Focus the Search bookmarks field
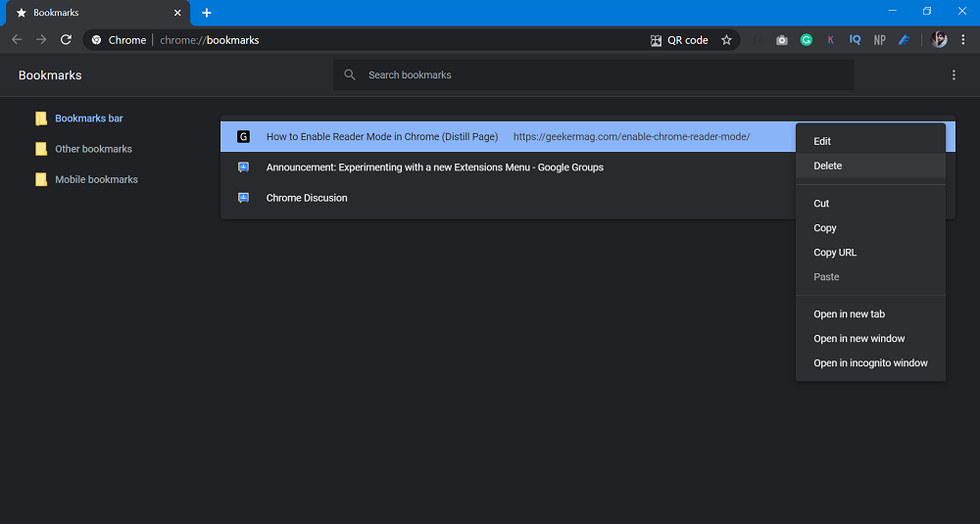The image size is (980, 524). (x=593, y=75)
